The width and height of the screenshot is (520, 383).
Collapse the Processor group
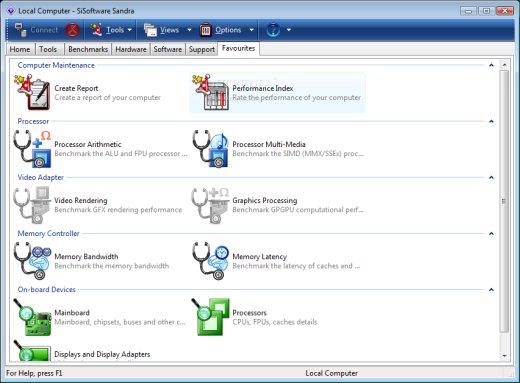click(491, 121)
